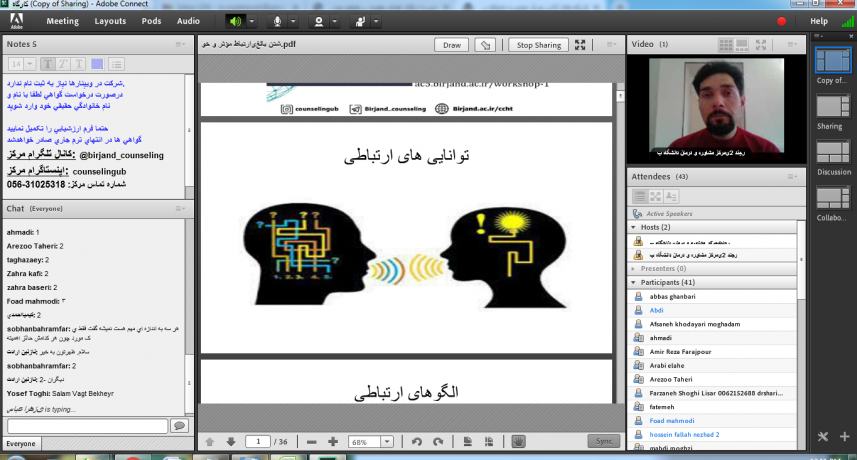Select Attendee status view icon

(671, 196)
